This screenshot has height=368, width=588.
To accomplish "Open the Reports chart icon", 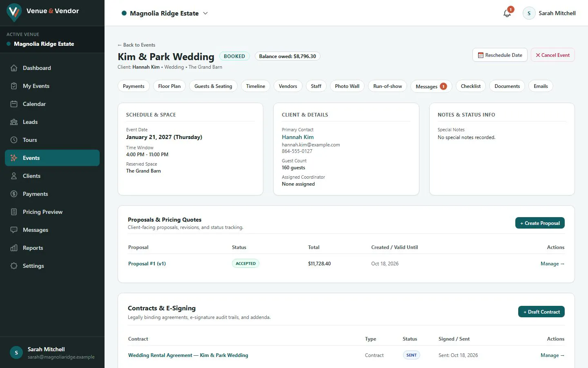I will pyautogui.click(x=14, y=248).
